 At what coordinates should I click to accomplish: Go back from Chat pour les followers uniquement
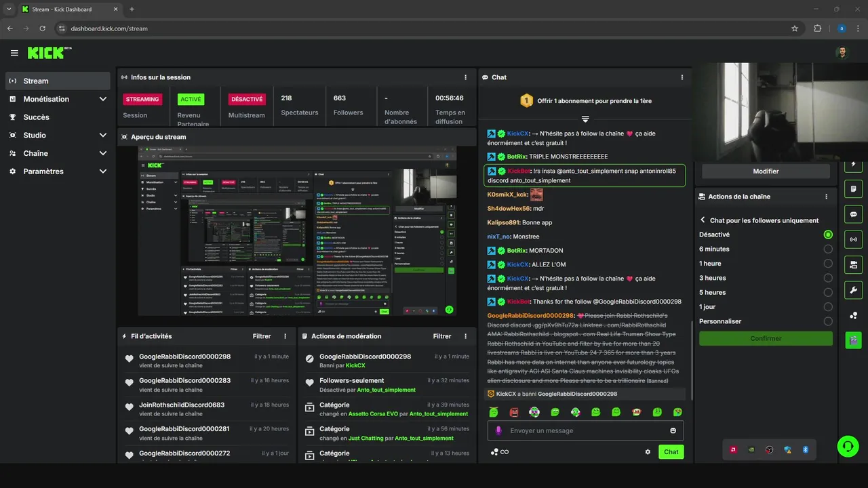point(703,220)
